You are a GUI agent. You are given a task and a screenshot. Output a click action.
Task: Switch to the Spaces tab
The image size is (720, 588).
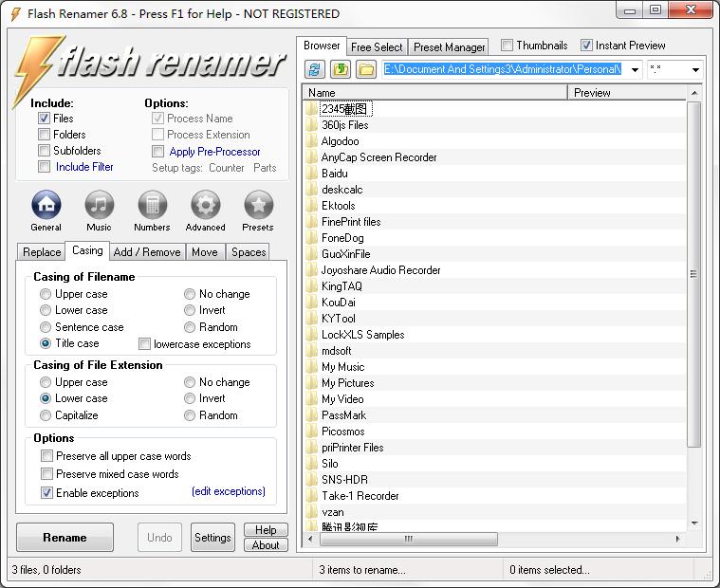[x=249, y=252]
